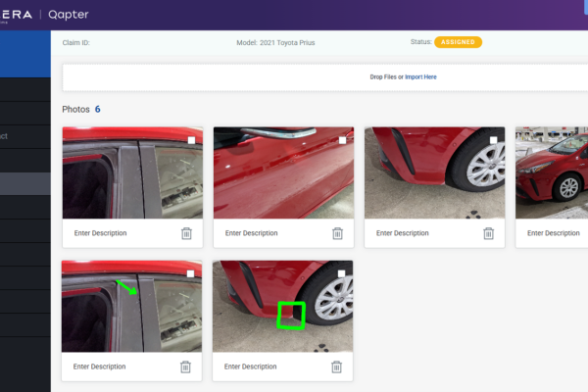Viewport: 588px width, 392px height.
Task: Open the partially visible red Prius photo
Action: 551,171
